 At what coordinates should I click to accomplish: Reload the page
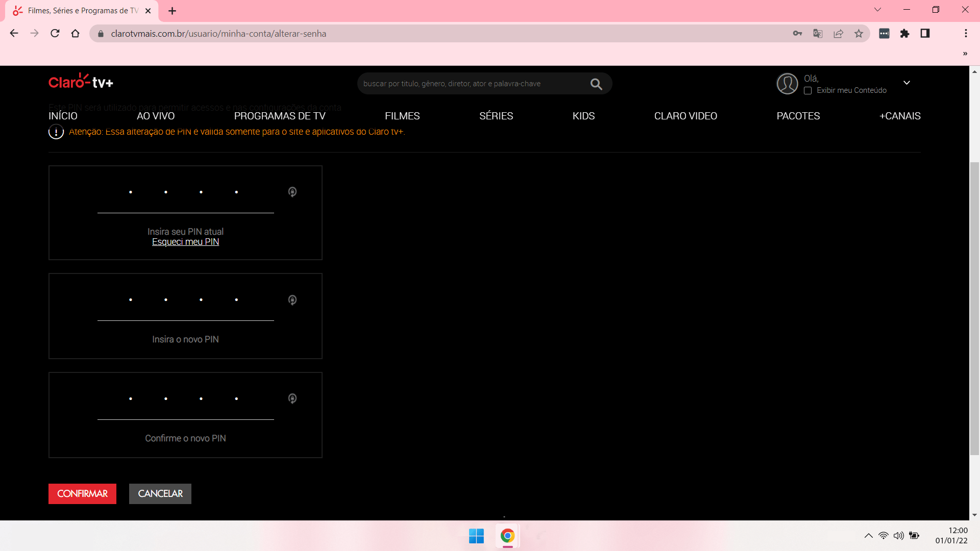55,33
